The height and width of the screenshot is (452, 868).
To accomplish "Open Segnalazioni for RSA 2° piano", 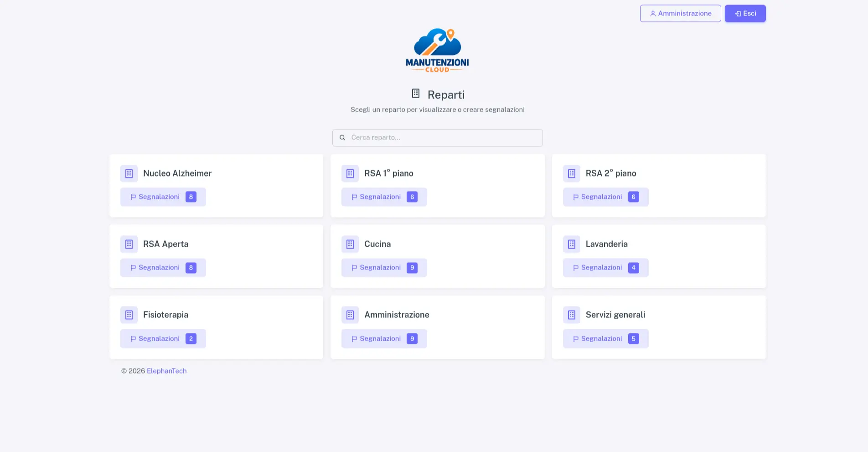I will coord(606,197).
